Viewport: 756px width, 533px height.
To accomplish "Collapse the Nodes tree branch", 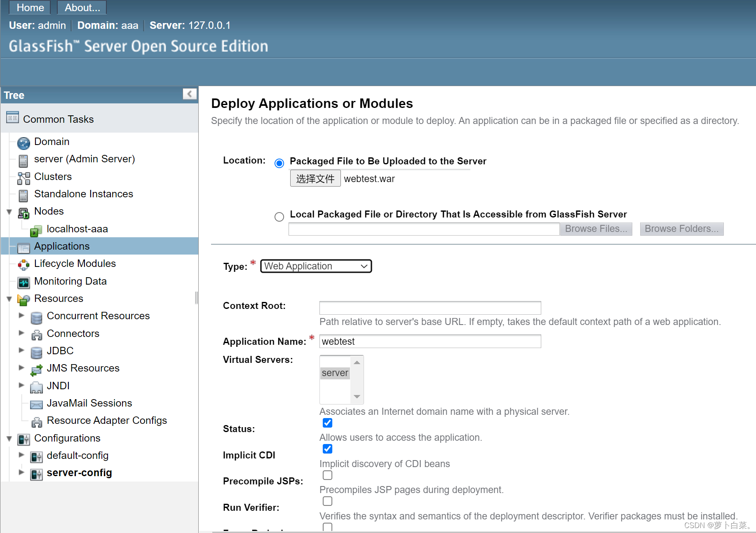I will pos(9,212).
